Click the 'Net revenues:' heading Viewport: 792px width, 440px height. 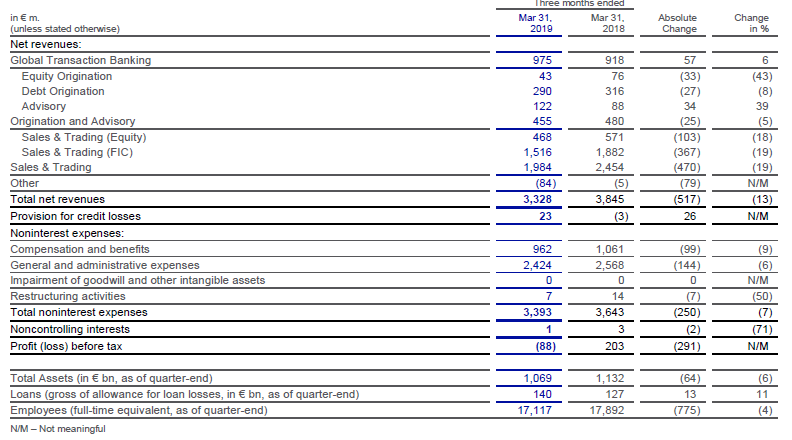pyautogui.click(x=45, y=44)
